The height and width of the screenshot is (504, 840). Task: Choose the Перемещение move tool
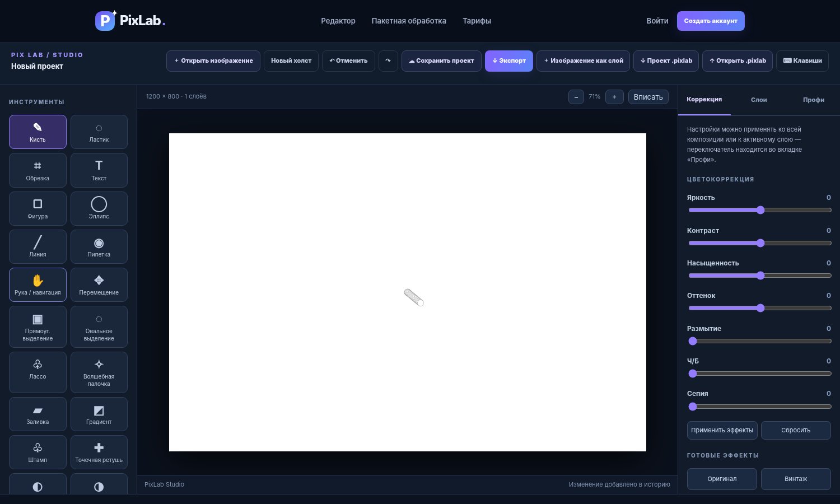pos(99,284)
